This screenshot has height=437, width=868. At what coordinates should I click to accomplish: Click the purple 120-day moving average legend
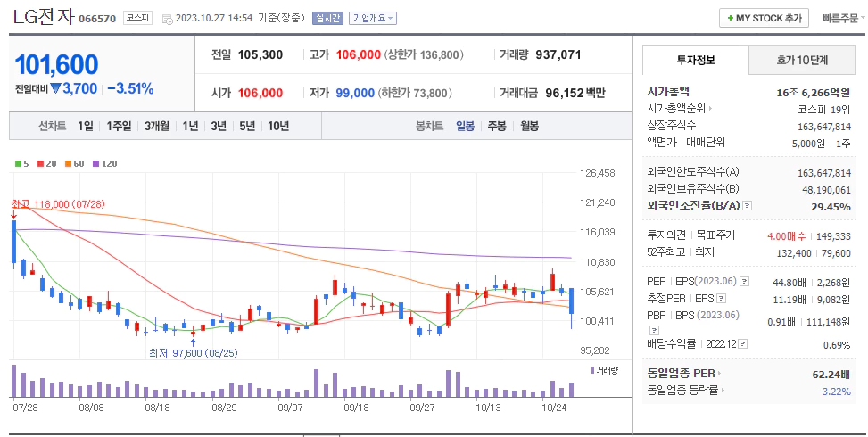click(x=104, y=164)
